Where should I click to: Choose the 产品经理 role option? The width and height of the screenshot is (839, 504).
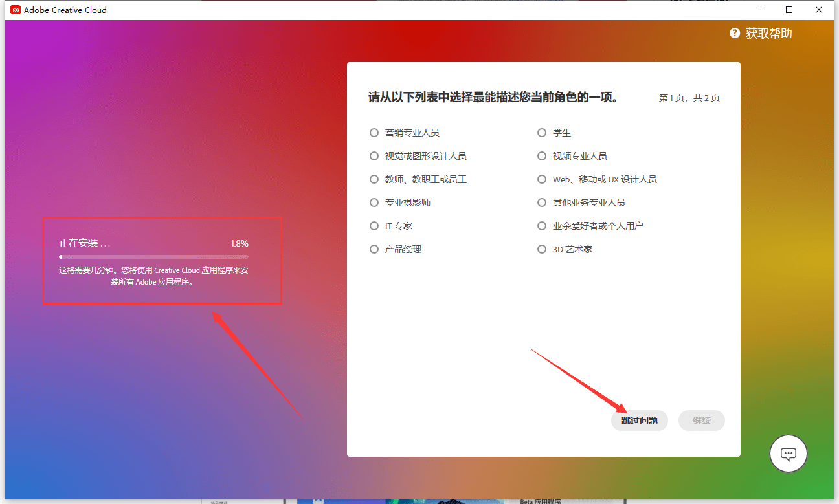tap(374, 249)
